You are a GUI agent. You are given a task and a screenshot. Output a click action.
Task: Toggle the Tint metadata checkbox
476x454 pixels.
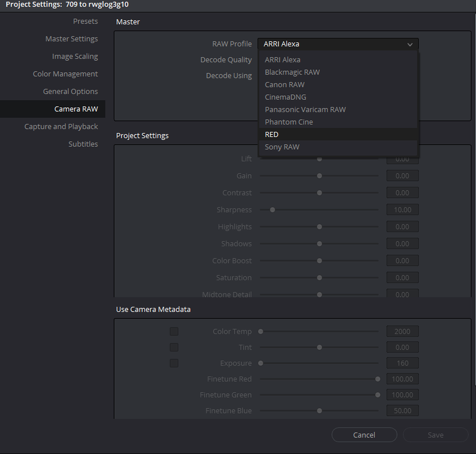tap(174, 347)
